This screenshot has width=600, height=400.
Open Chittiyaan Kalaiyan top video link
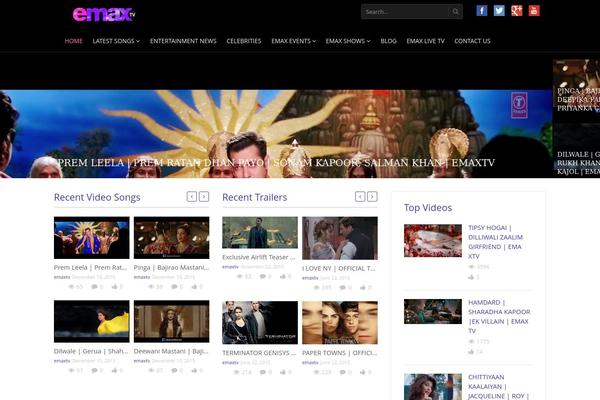[498, 387]
